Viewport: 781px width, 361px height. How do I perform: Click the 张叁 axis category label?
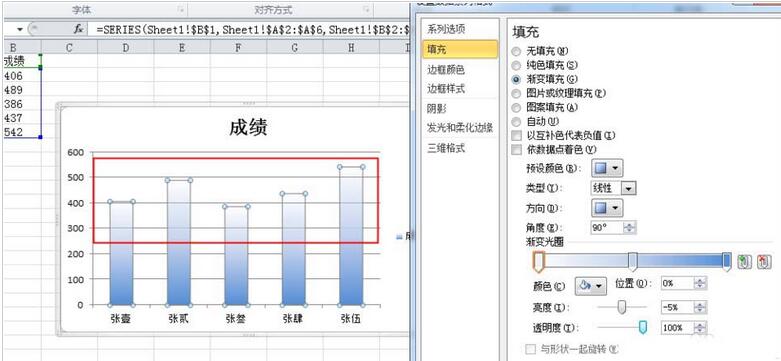236,319
